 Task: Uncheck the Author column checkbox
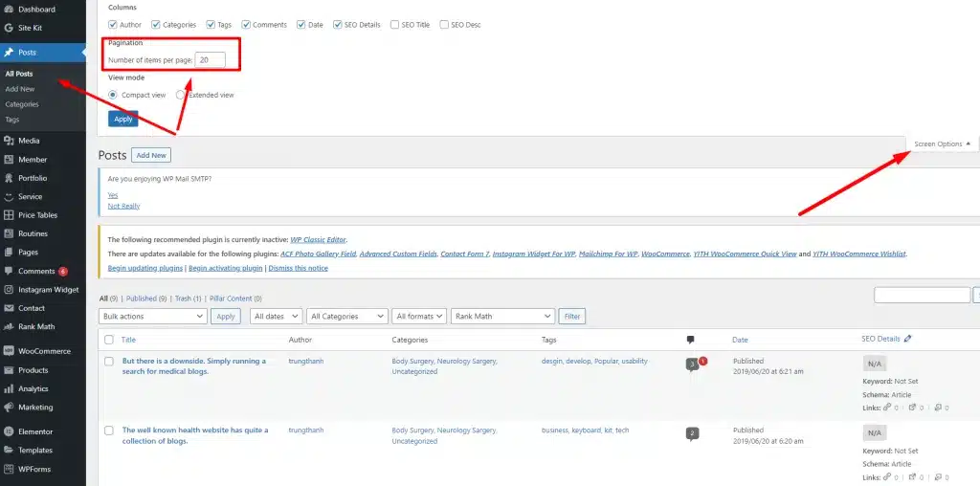113,25
